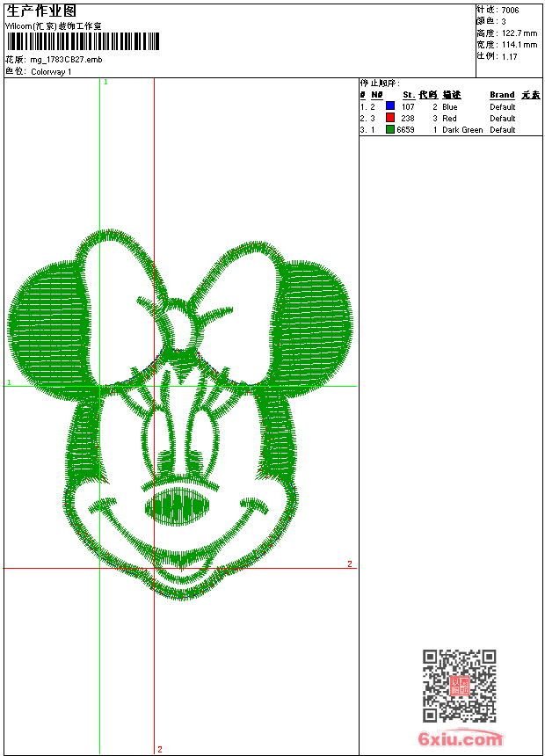Click the '停止顺序:' heading

[x=380, y=84]
